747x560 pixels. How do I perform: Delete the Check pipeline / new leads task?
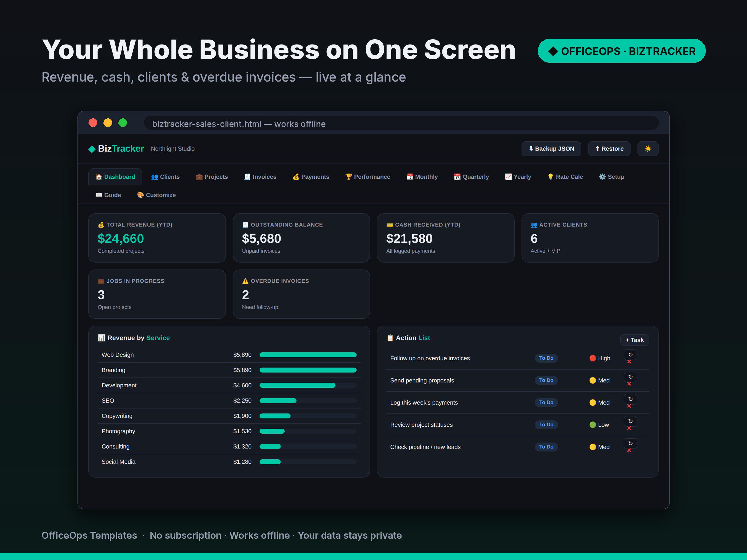tap(629, 451)
